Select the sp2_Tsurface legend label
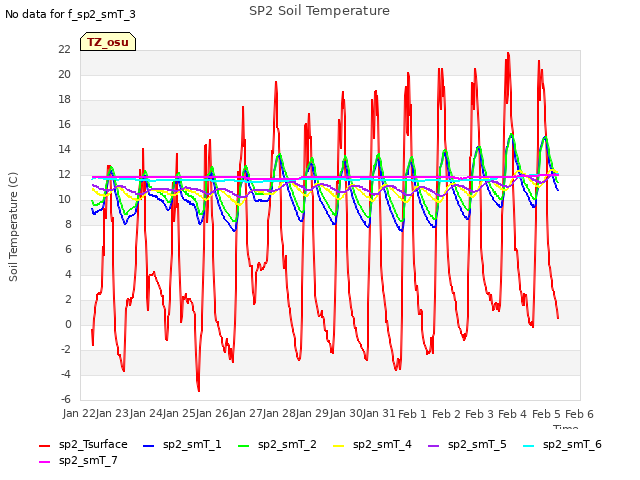The image size is (640, 480). pos(93,444)
